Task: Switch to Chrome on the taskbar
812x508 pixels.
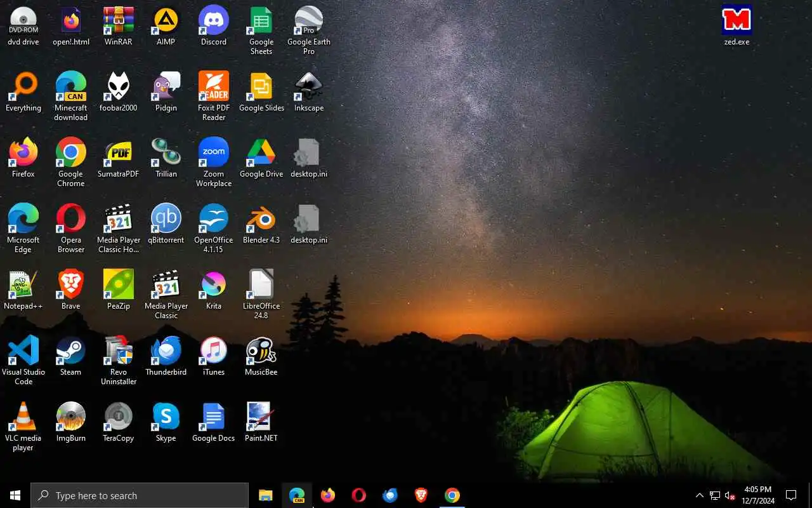Action: [x=452, y=495]
